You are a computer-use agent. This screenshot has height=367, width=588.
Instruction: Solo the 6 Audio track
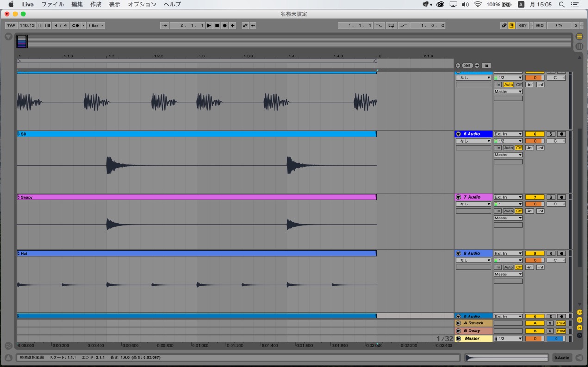551,134
